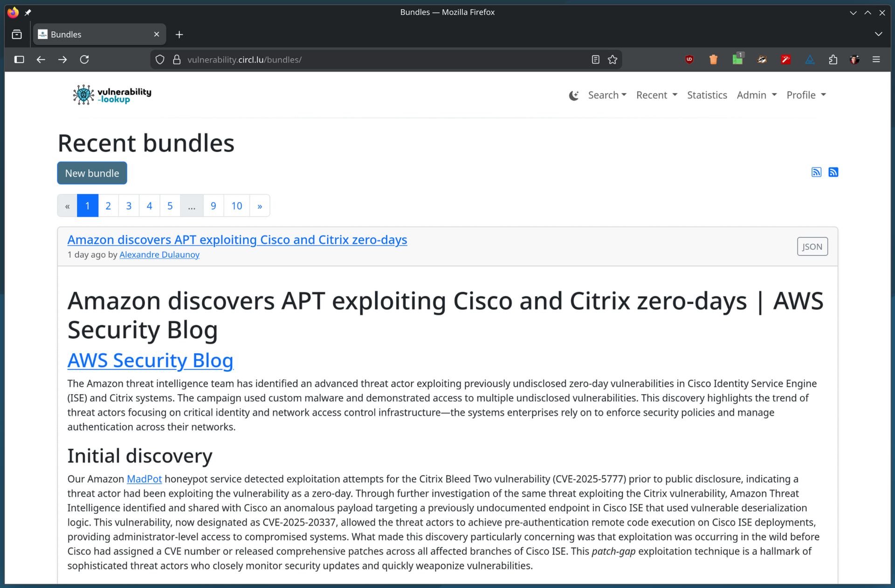Expand the Recent dropdown menu
The height and width of the screenshot is (588, 895).
(656, 95)
